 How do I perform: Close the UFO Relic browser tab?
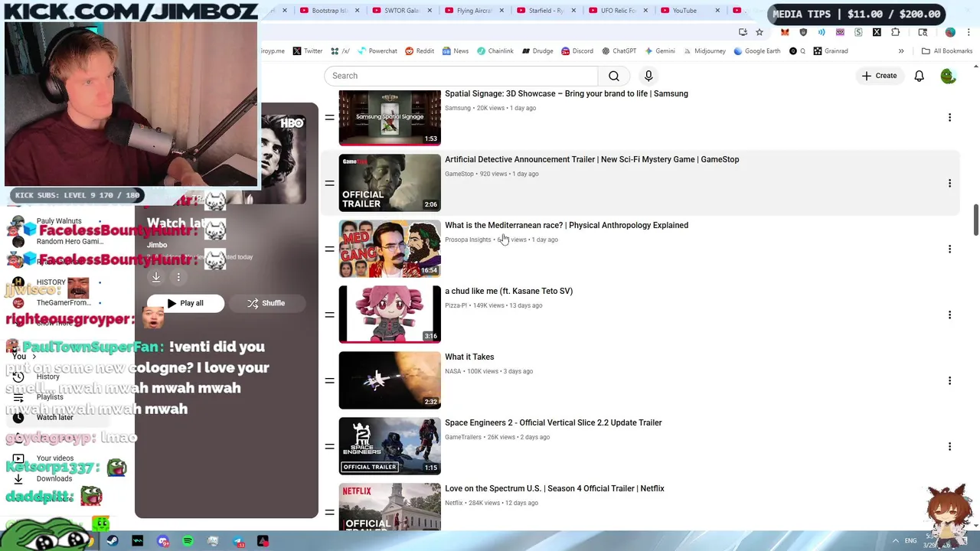point(645,11)
